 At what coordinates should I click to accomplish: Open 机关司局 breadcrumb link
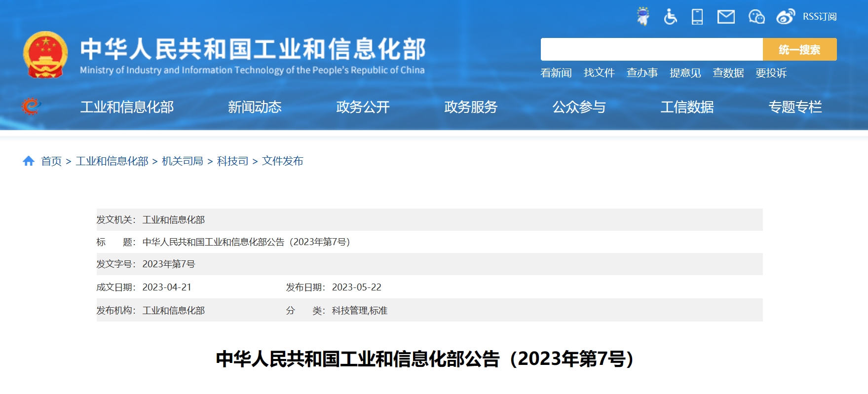click(x=182, y=161)
